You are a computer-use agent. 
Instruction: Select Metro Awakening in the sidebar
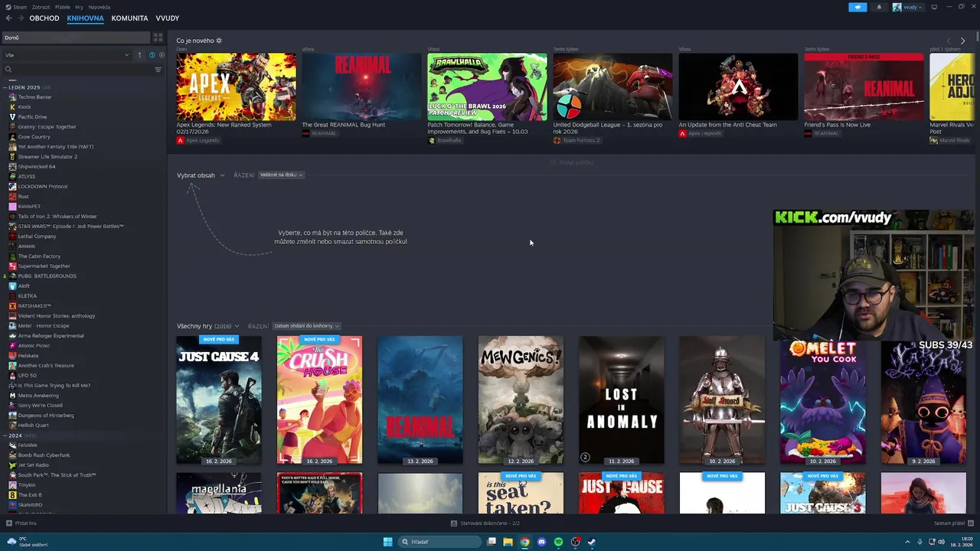38,396
